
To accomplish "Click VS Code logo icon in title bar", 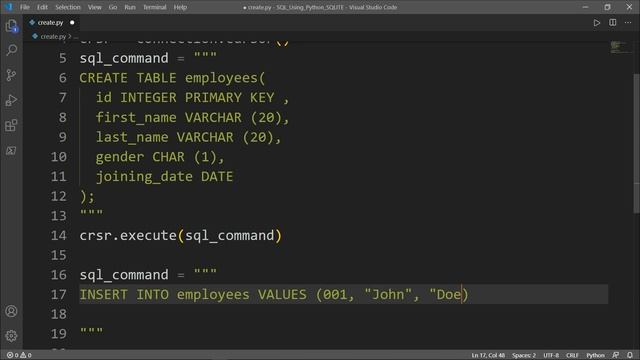I will click(9, 7).
